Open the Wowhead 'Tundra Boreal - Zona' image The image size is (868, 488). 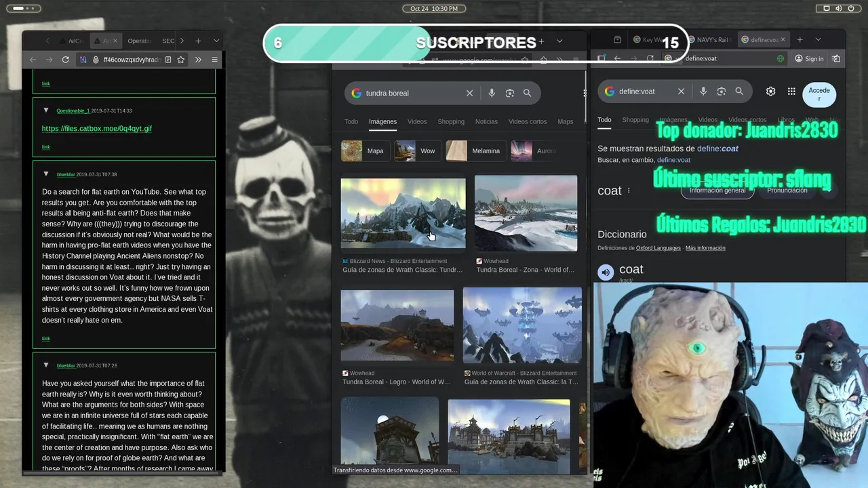[x=526, y=213]
